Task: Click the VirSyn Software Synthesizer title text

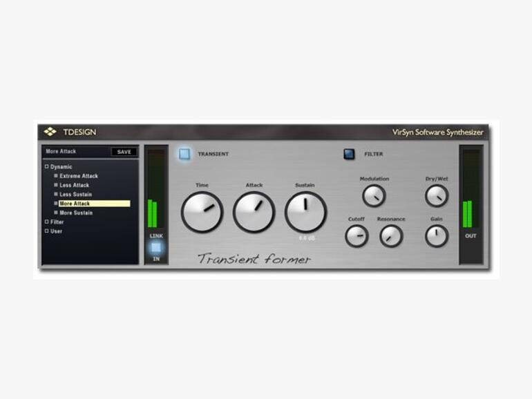Action: point(437,133)
